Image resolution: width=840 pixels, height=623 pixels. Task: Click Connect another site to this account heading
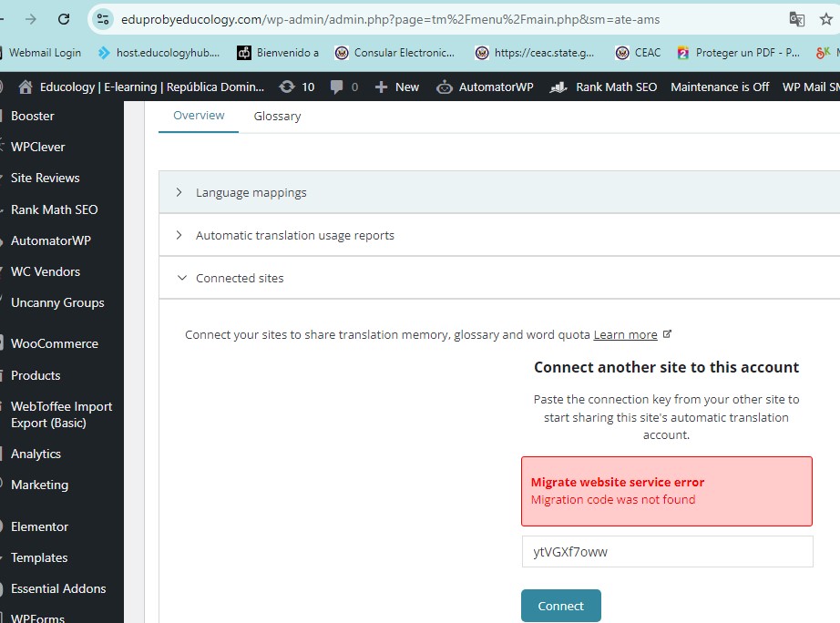[666, 367]
